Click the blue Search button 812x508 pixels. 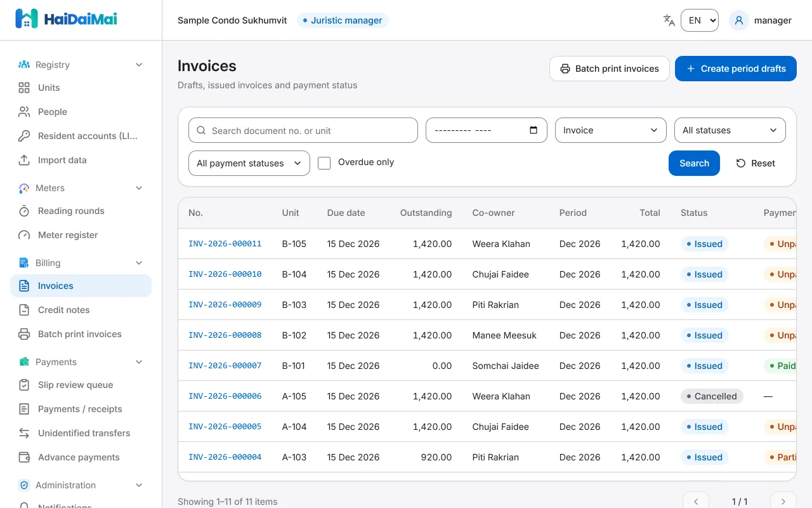point(694,163)
